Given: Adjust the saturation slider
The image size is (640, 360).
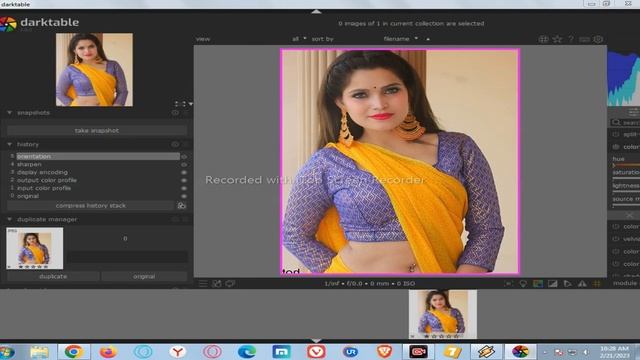Looking at the screenshot, I should click(626, 178).
